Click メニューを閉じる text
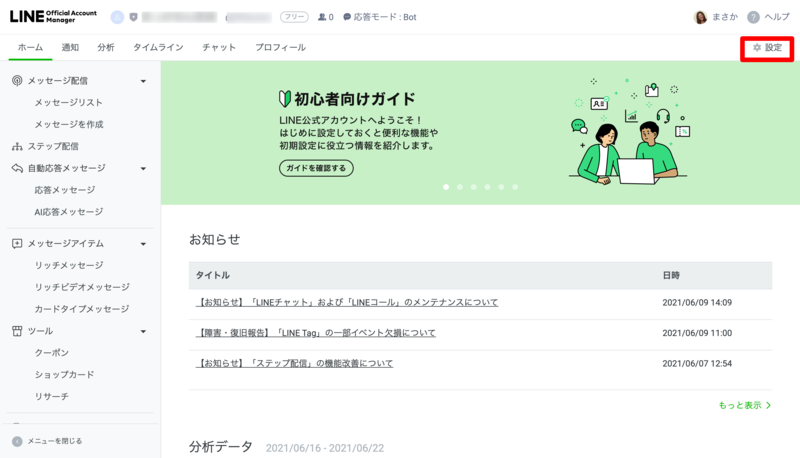The image size is (800, 458). [55, 441]
